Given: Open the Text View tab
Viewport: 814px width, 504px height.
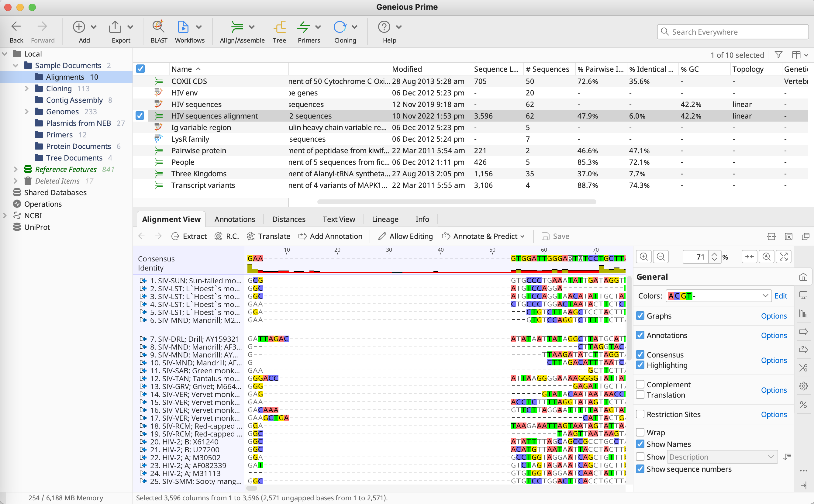Looking at the screenshot, I should 339,219.
